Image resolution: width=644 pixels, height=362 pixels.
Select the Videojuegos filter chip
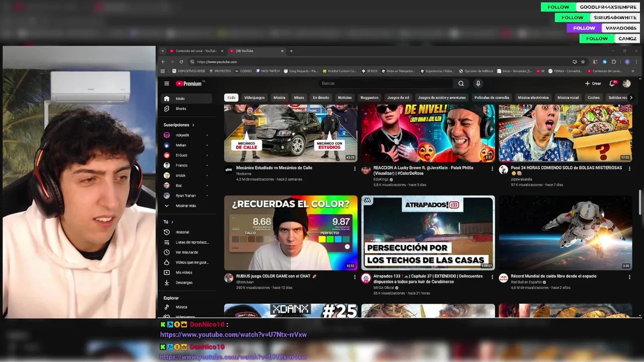[x=254, y=98]
